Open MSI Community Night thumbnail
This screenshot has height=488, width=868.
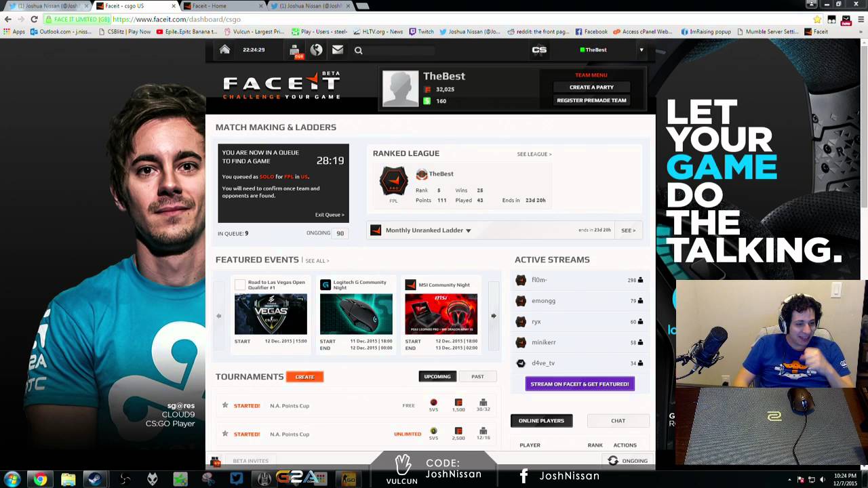coord(441,314)
